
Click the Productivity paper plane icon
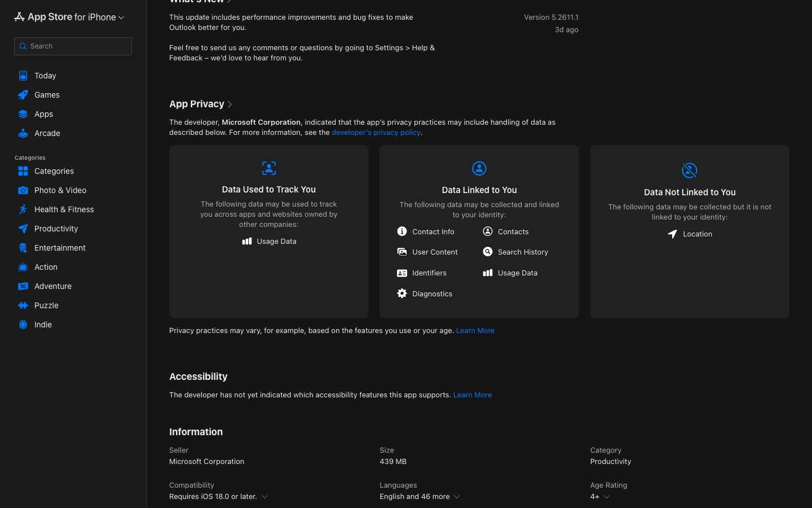[23, 229]
